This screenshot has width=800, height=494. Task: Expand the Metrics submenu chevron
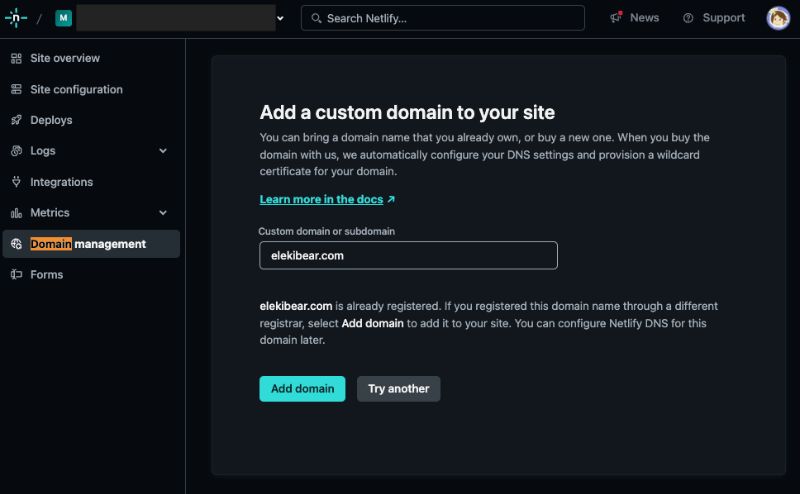tap(163, 213)
